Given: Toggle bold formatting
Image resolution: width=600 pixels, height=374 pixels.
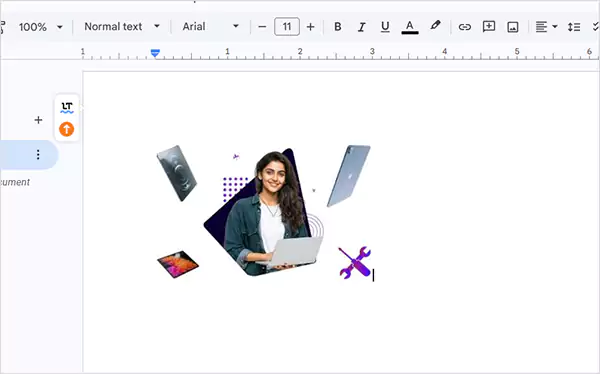Looking at the screenshot, I should click(x=338, y=27).
